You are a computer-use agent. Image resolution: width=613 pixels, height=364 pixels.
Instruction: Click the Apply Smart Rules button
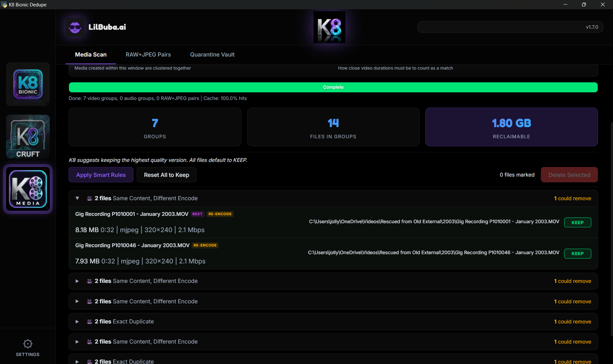(x=101, y=175)
